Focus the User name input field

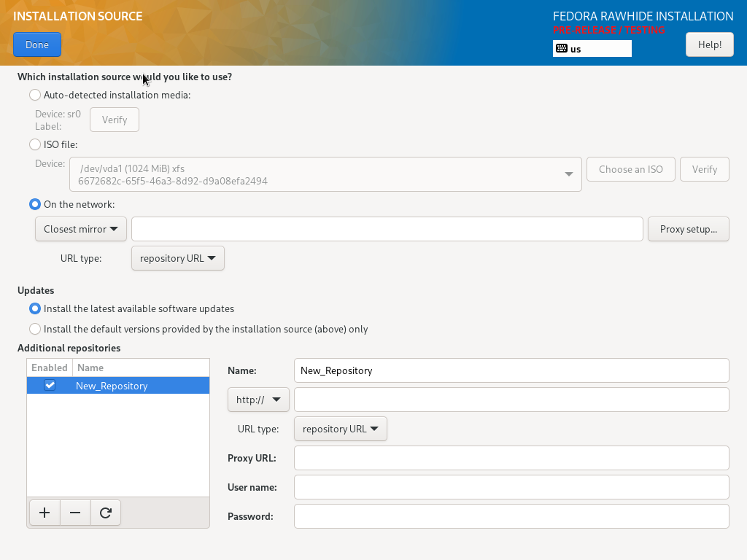[511, 487]
